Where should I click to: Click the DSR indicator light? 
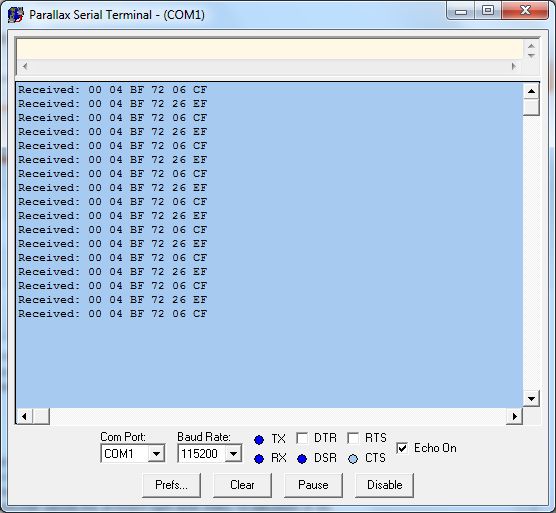[x=302, y=459]
